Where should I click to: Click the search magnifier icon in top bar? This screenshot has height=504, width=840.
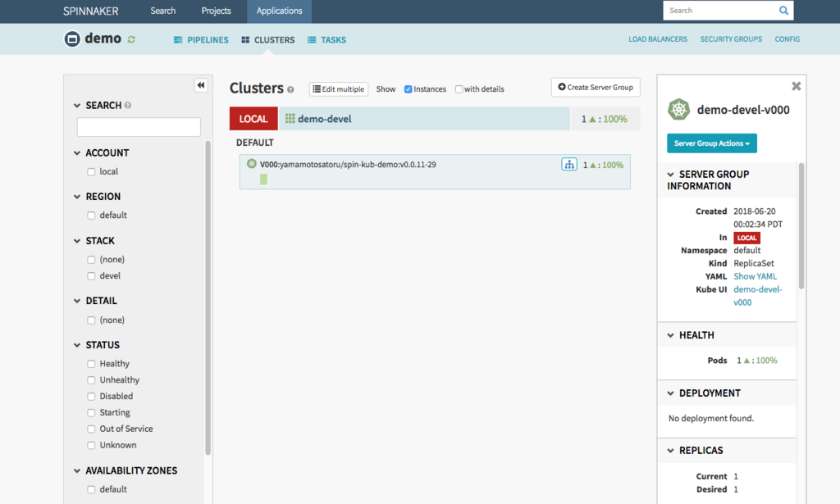(x=783, y=10)
